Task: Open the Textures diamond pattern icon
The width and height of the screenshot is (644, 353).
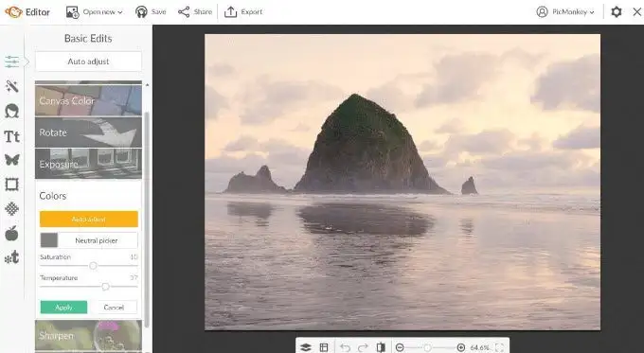Action: pyautogui.click(x=12, y=209)
